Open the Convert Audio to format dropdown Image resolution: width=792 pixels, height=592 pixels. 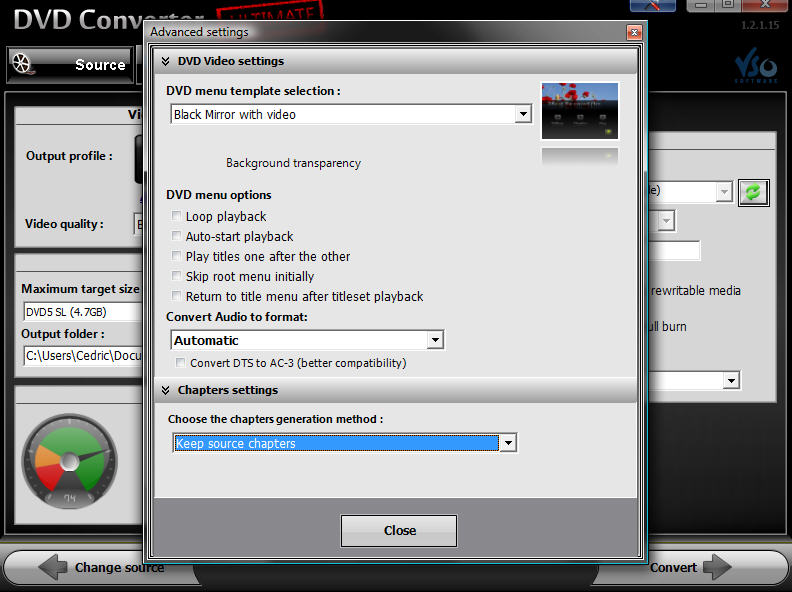tap(435, 340)
